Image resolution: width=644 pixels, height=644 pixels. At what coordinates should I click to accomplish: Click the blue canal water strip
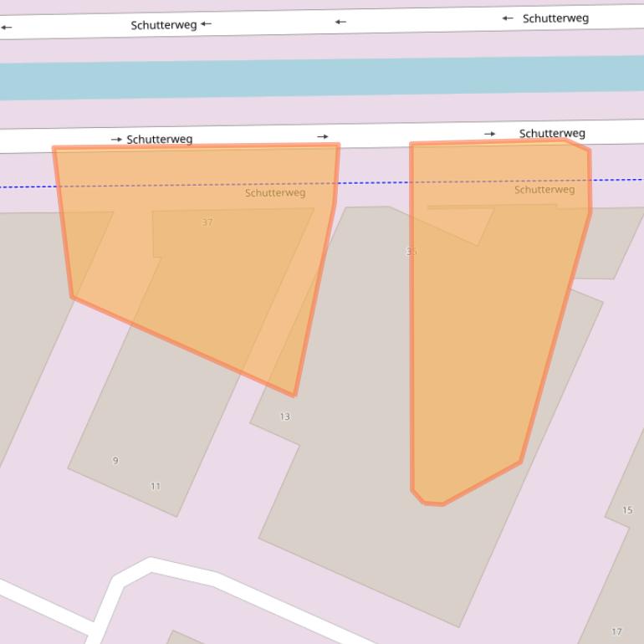point(322,78)
